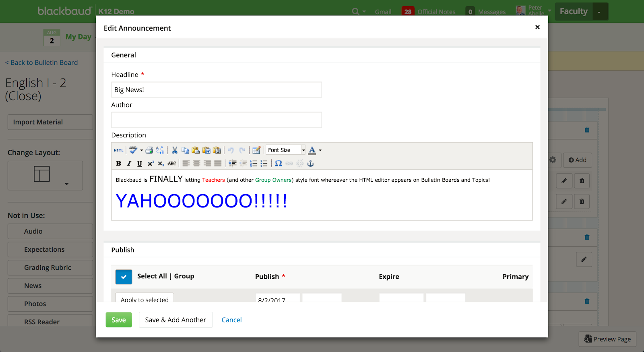644x352 pixels.
Task: Select the Grading Rubric item
Action: 50,267
